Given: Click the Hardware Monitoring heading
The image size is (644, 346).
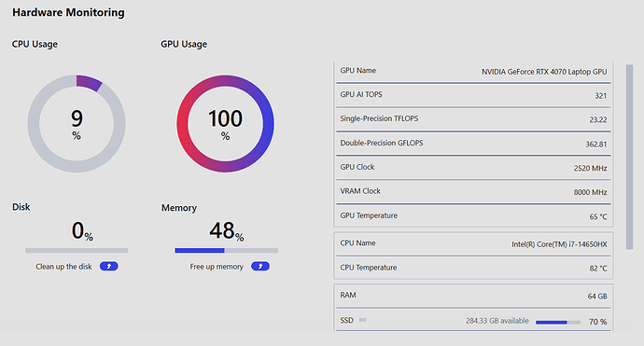Looking at the screenshot, I should pyautogui.click(x=68, y=13).
